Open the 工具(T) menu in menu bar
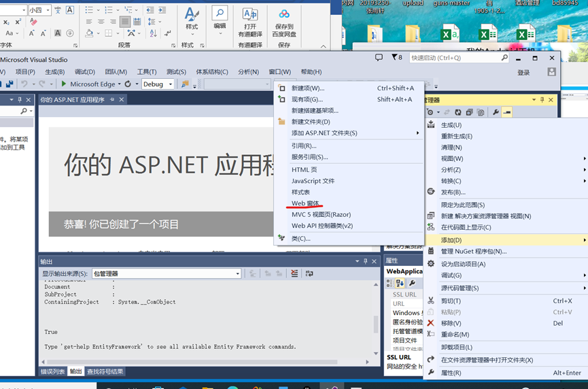Screen dimensions: 588x389 click(x=147, y=71)
